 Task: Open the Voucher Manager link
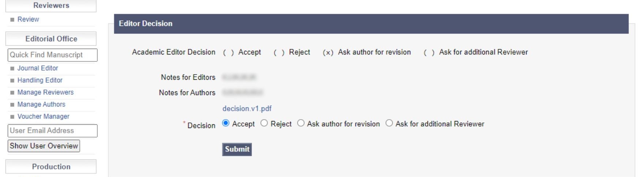[43, 116]
